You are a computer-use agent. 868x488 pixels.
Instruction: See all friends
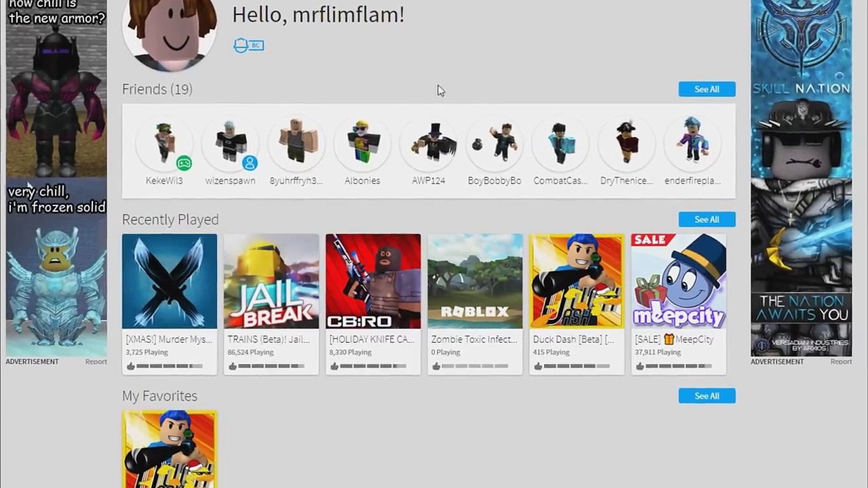tap(707, 89)
